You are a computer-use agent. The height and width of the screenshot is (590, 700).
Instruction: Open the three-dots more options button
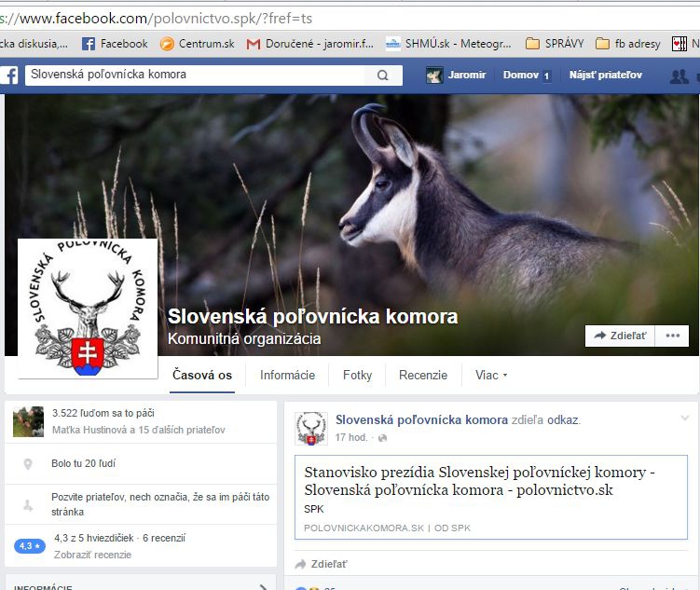tap(672, 336)
